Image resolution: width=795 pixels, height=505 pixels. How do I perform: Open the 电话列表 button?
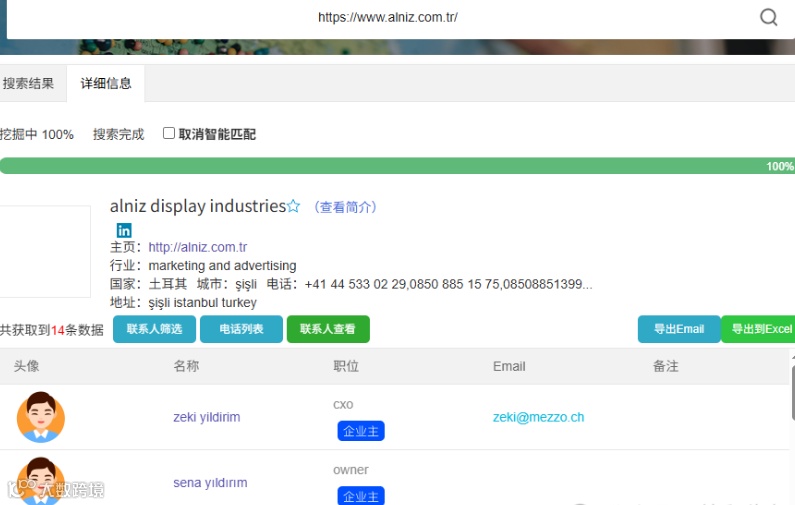[x=241, y=329]
